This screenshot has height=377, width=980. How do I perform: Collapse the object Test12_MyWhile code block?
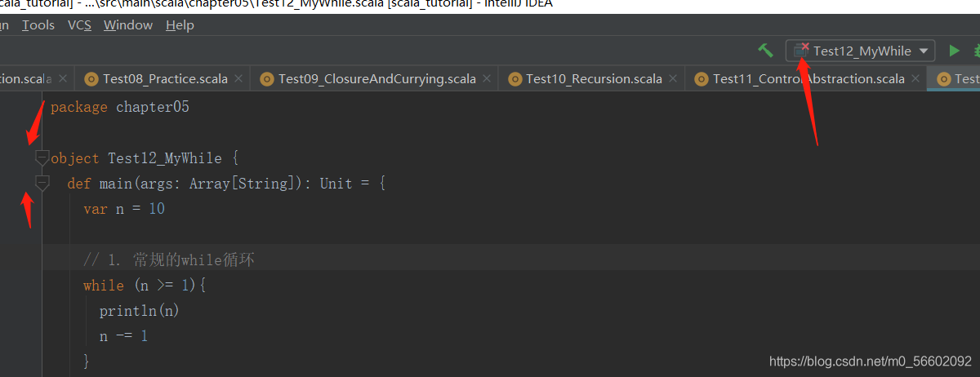(x=42, y=157)
